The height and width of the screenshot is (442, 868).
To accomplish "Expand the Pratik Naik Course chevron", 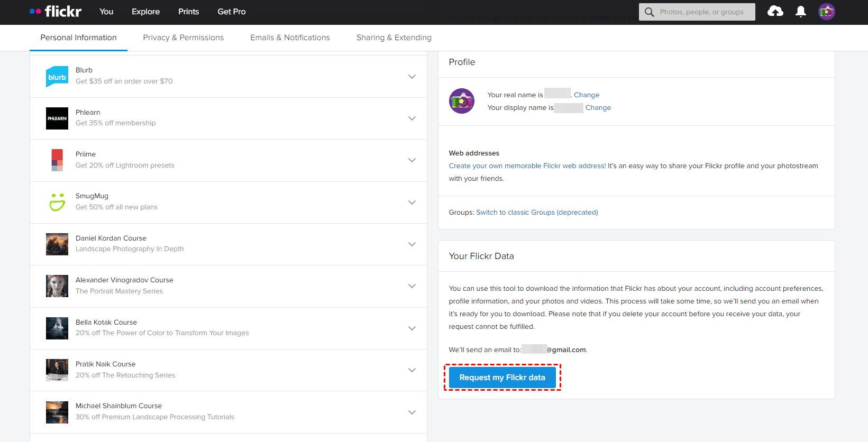I will [412, 370].
